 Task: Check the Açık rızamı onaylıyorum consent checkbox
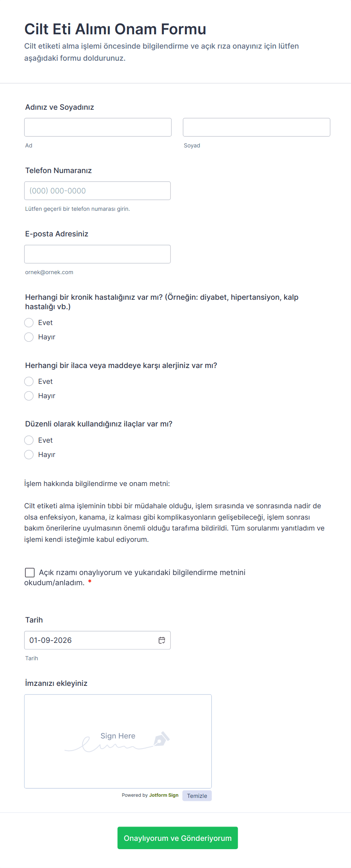[x=29, y=572]
